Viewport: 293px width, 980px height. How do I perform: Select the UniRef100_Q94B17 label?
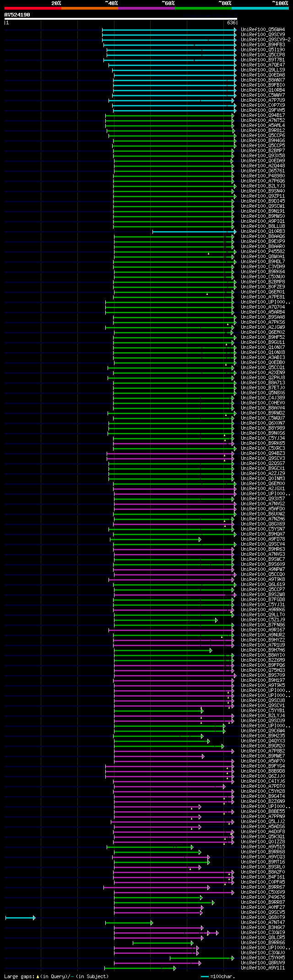263,115
